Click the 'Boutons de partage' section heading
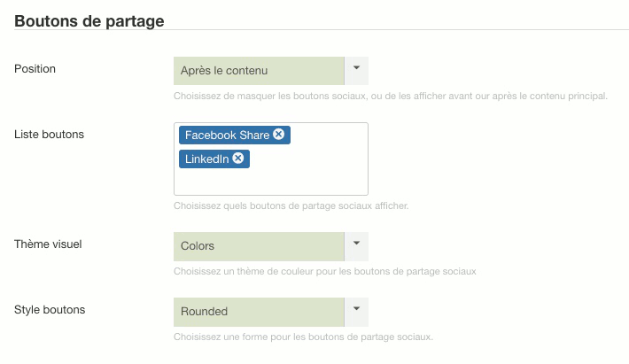The width and height of the screenshot is (629, 364). coord(89,21)
